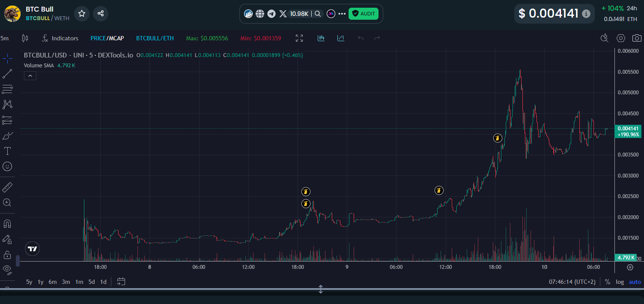Toggle BTCBULL/ETH pair denomination
Image resolution: width=644 pixels, height=304 pixels.
coord(155,38)
